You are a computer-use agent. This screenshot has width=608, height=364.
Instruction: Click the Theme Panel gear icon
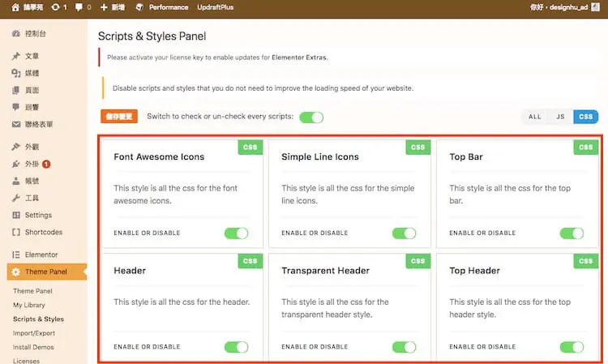[16, 272]
